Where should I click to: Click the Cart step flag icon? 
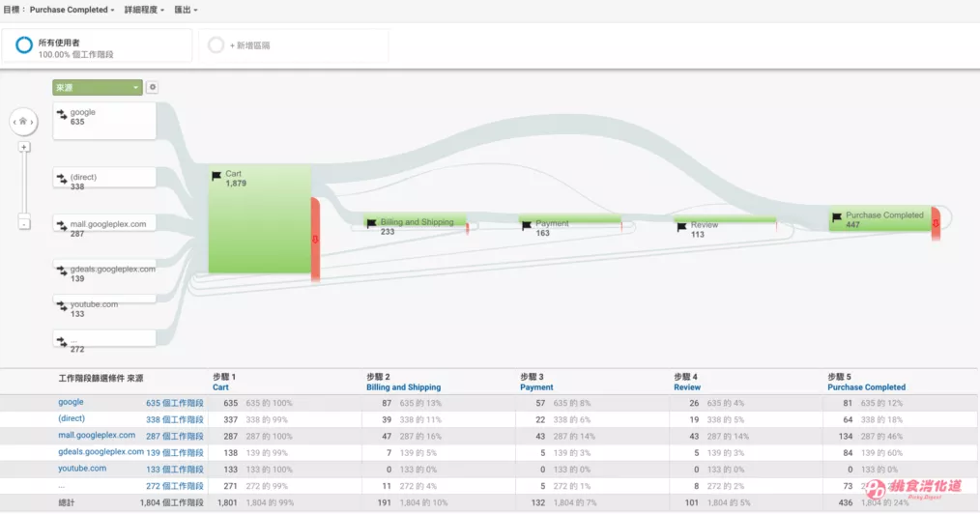pos(216,176)
